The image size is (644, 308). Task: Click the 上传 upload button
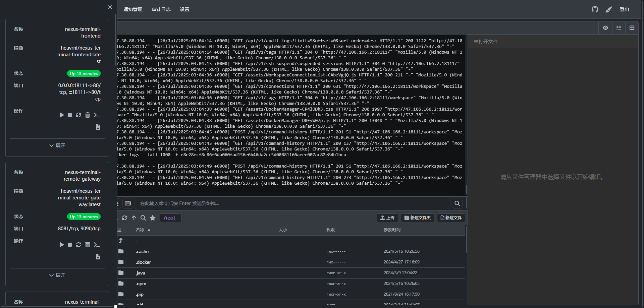point(387,218)
